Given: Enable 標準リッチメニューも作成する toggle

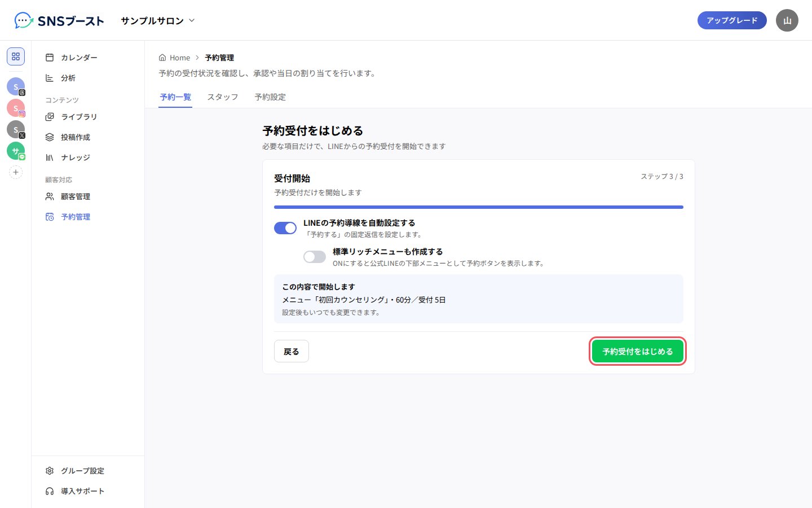Looking at the screenshot, I should (x=315, y=257).
